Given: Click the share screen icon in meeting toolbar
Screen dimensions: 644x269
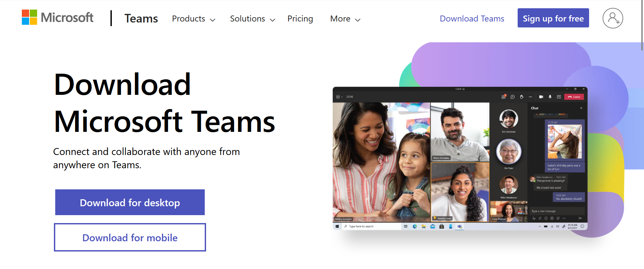Looking at the screenshot, I should point(559,97).
